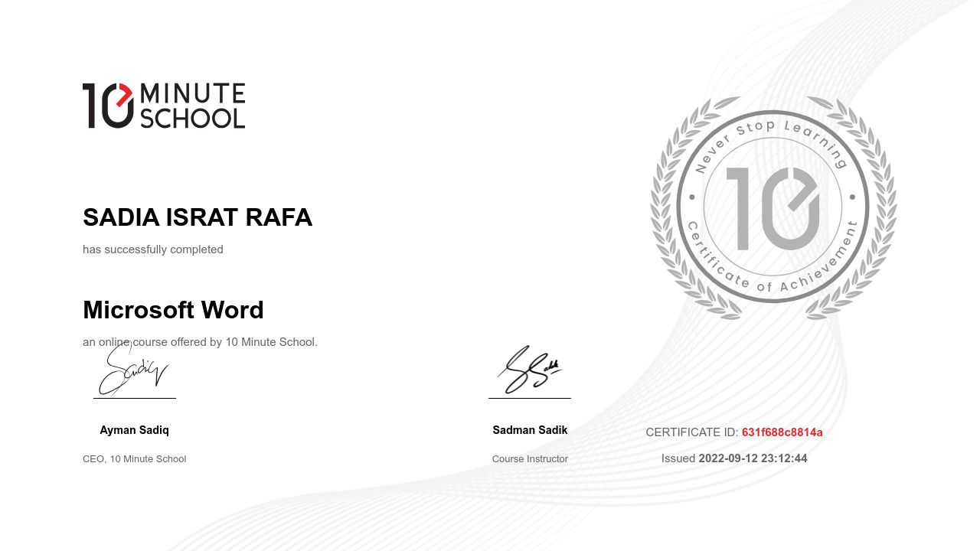Click Sadman Sadik's handwritten signature

coord(529,370)
